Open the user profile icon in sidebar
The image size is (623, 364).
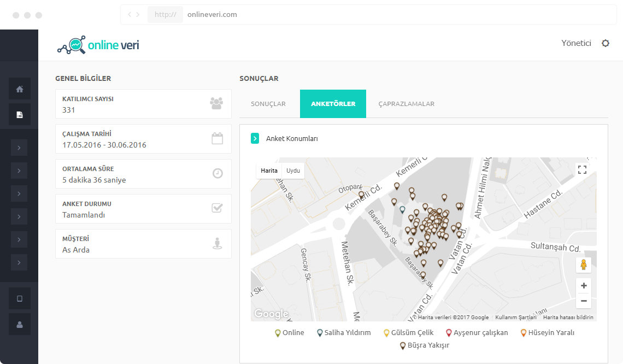pyautogui.click(x=20, y=324)
